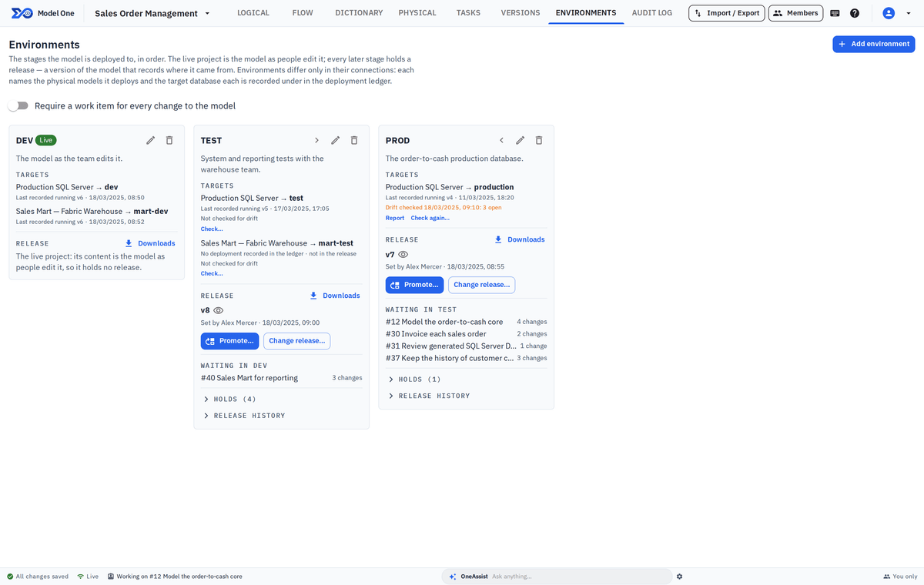Open the VERSIONS tab
924x585 pixels.
point(521,13)
